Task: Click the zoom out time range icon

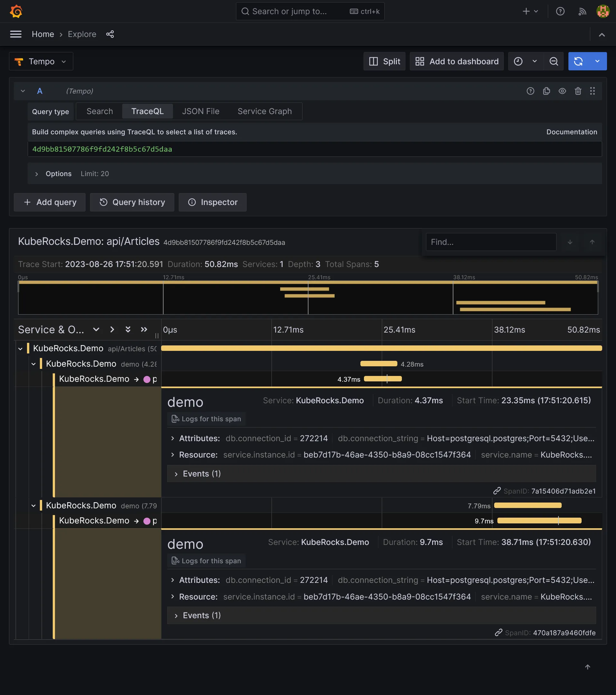Action: coord(553,61)
